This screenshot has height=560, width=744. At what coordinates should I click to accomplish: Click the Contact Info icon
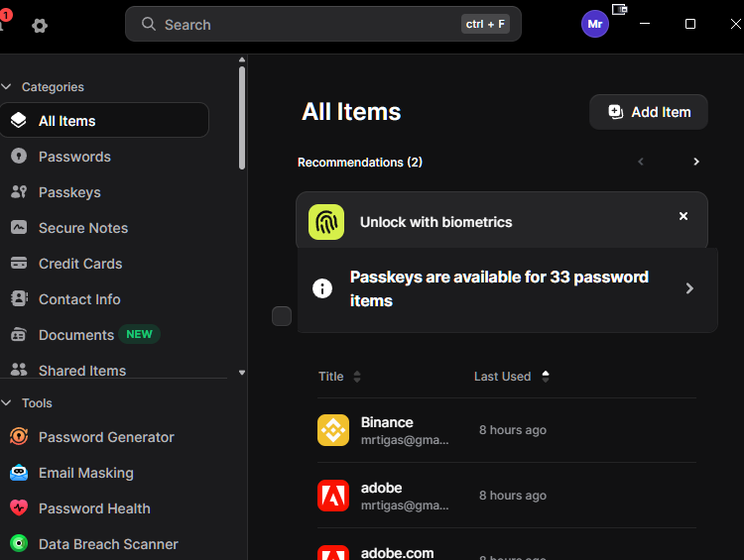click(x=19, y=298)
